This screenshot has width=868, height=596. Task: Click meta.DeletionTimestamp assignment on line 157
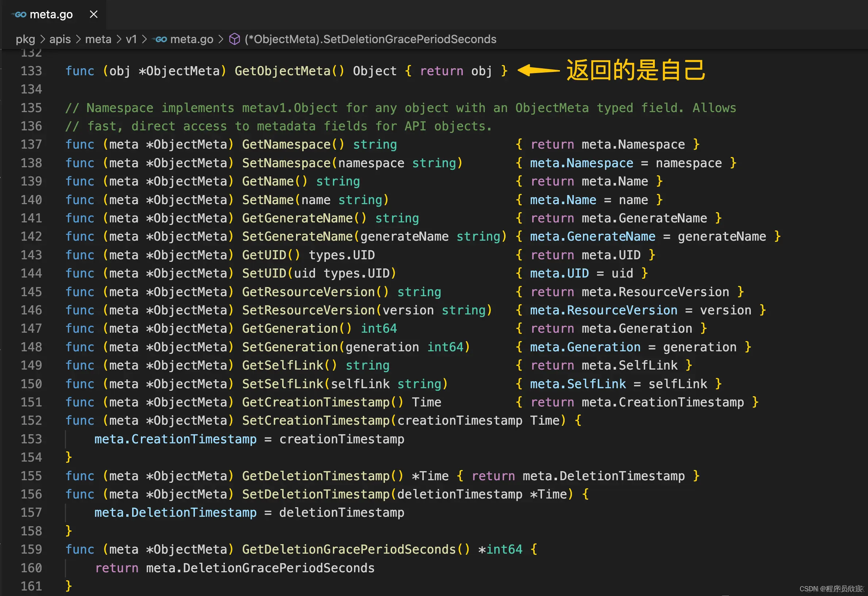[x=250, y=513]
